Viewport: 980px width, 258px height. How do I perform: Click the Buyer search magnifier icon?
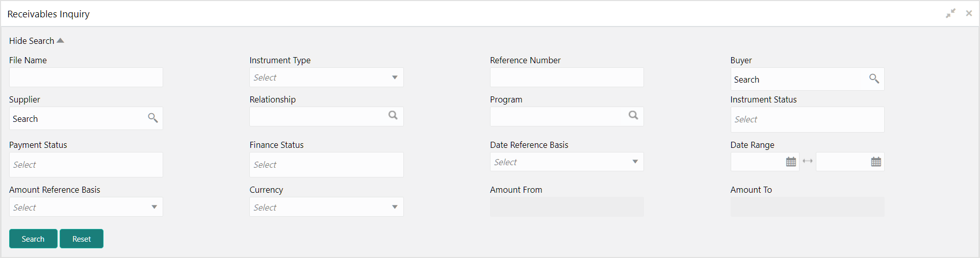(874, 79)
